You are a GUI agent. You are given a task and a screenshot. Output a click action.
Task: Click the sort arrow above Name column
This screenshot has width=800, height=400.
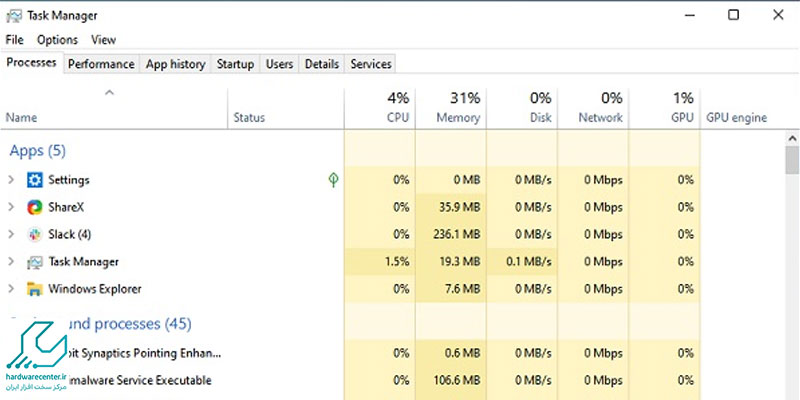pyautogui.click(x=109, y=93)
